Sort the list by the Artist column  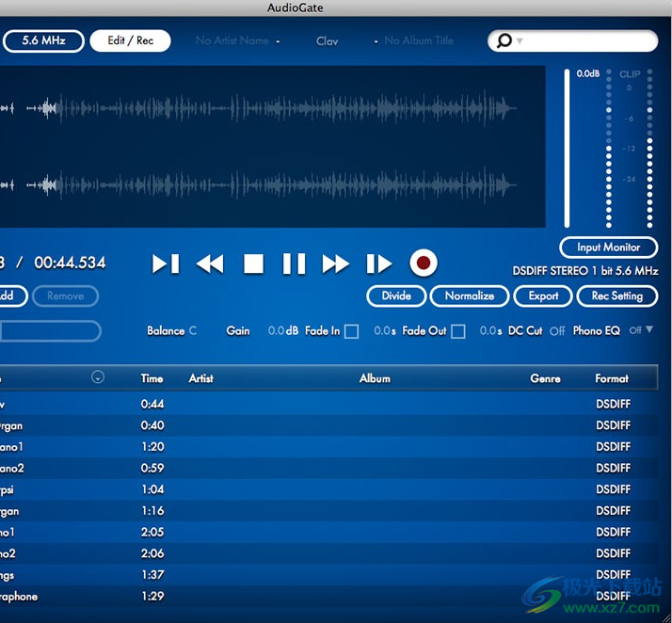pos(201,378)
